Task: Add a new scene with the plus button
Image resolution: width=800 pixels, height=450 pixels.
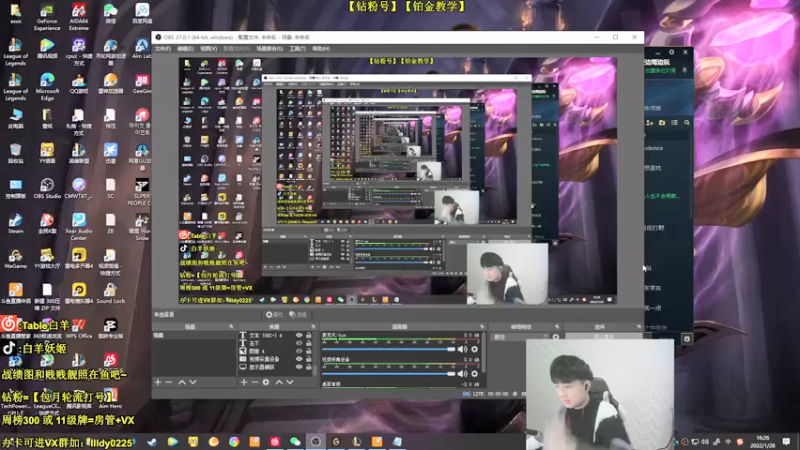Action: [158, 382]
